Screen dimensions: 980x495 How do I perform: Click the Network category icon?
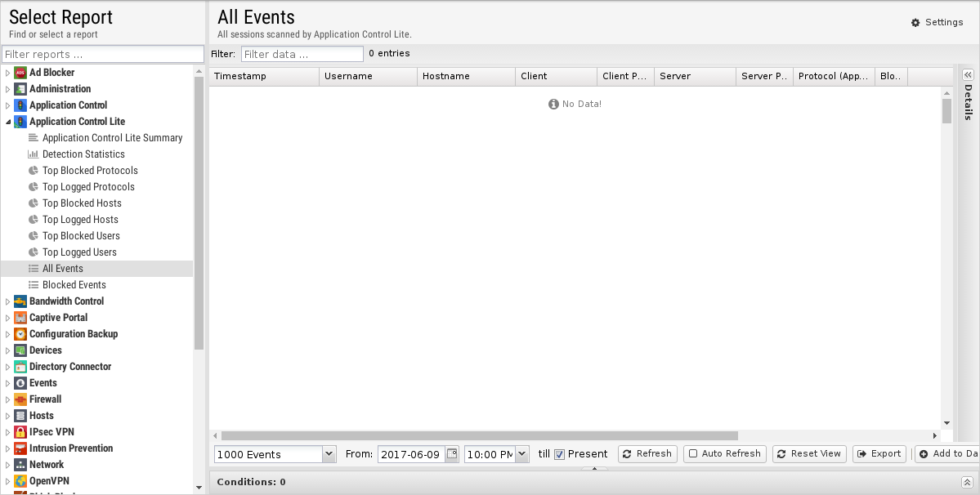click(20, 465)
